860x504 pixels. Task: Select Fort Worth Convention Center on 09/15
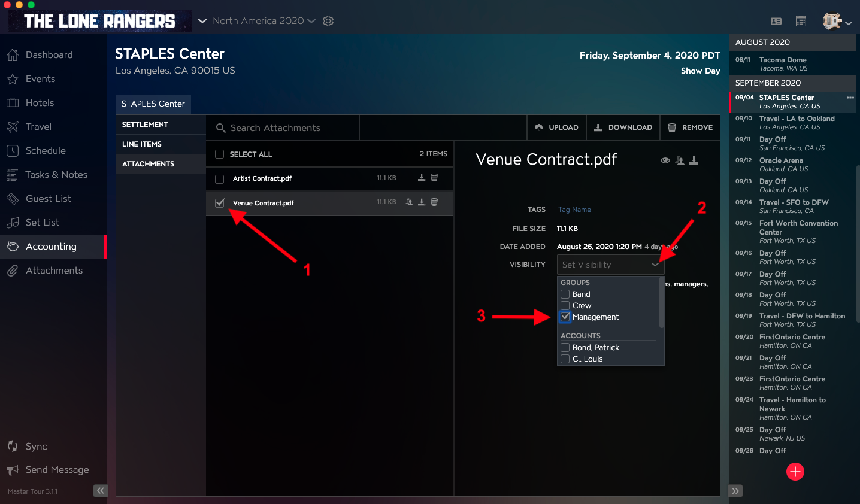[x=793, y=232]
